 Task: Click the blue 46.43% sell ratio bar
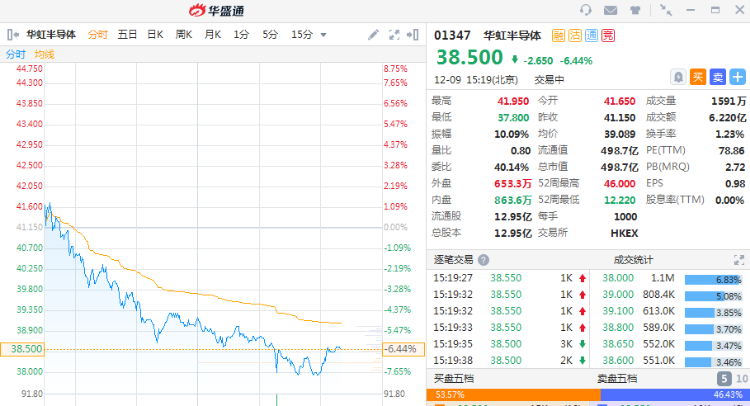pos(675,395)
